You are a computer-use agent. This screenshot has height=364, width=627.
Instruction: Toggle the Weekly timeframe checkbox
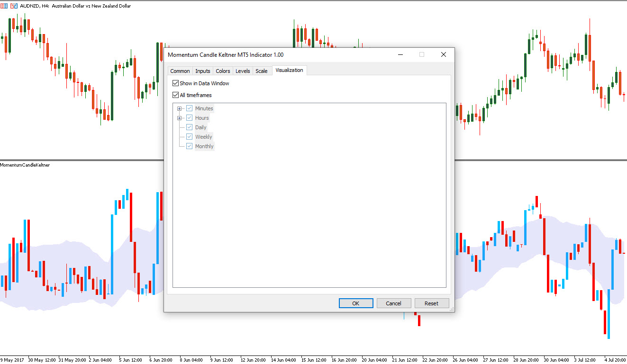pos(190,137)
